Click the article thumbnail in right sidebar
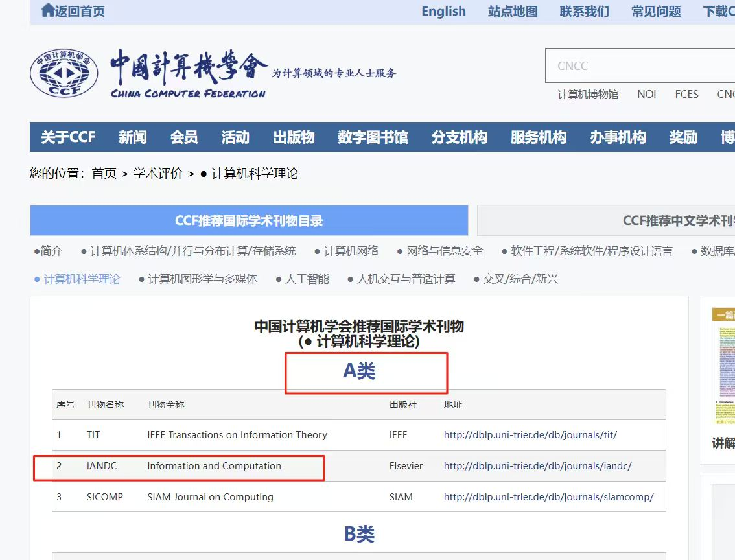735x560 pixels. pos(723,366)
